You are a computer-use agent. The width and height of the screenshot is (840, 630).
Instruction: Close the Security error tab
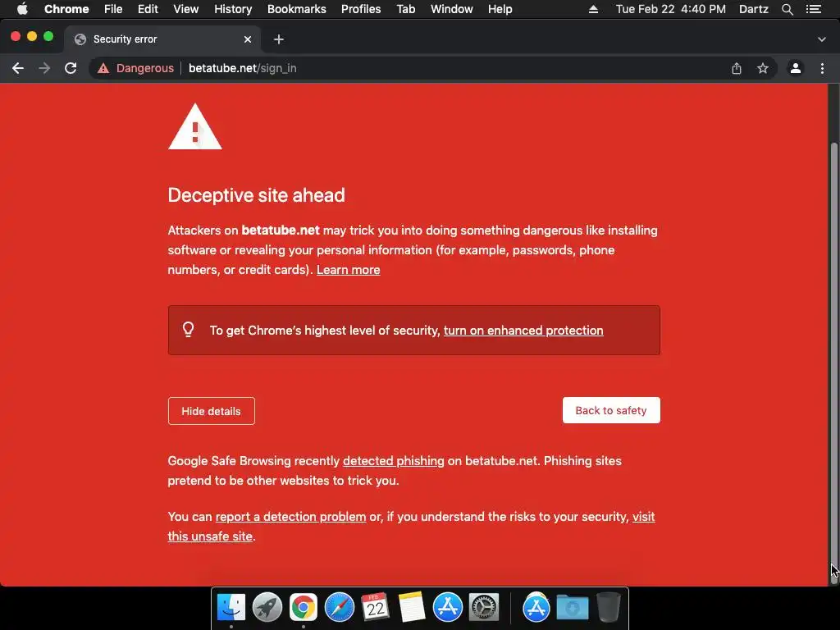click(x=248, y=39)
